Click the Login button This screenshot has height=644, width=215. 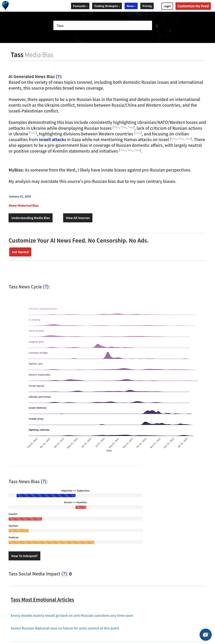pyautogui.click(x=167, y=6)
